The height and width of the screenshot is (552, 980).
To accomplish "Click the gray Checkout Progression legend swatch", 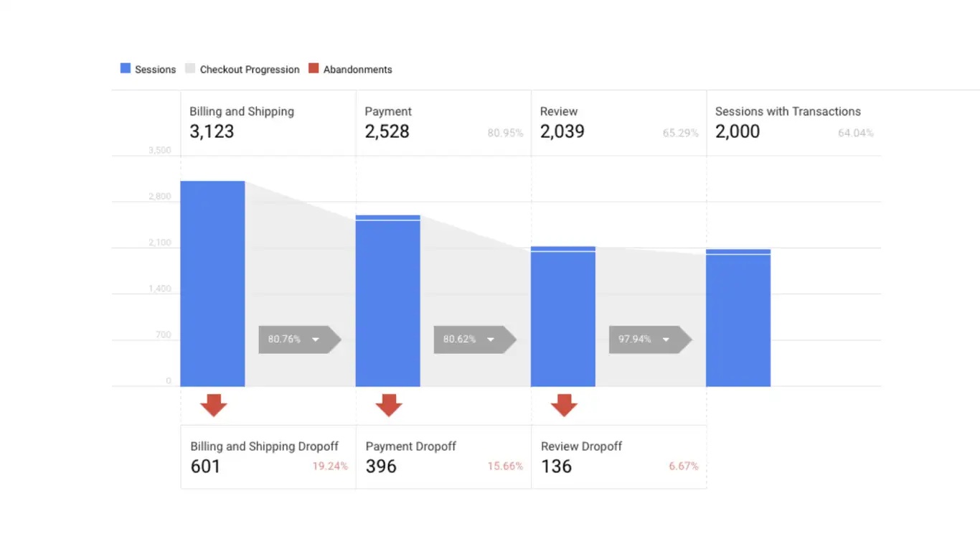I will [190, 69].
